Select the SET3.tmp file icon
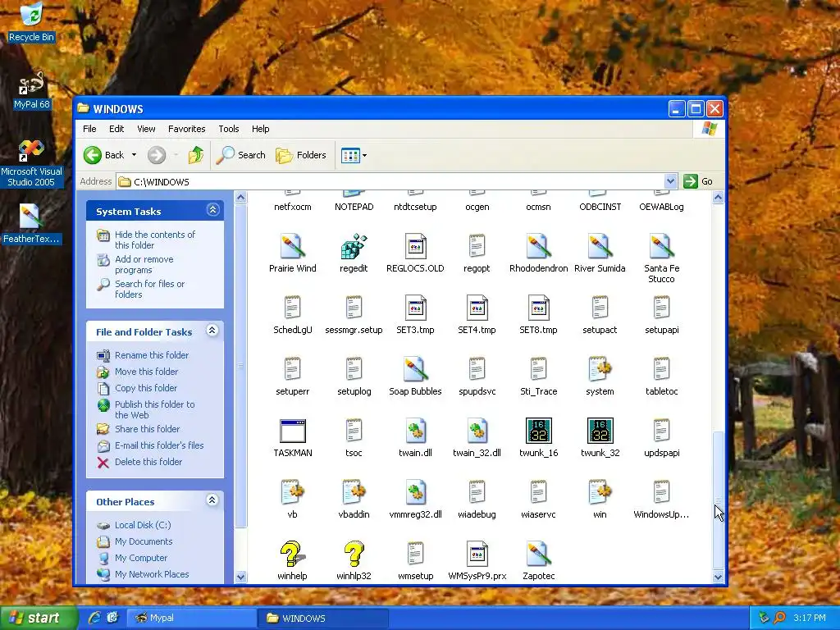This screenshot has height=630, width=840. pyautogui.click(x=415, y=308)
